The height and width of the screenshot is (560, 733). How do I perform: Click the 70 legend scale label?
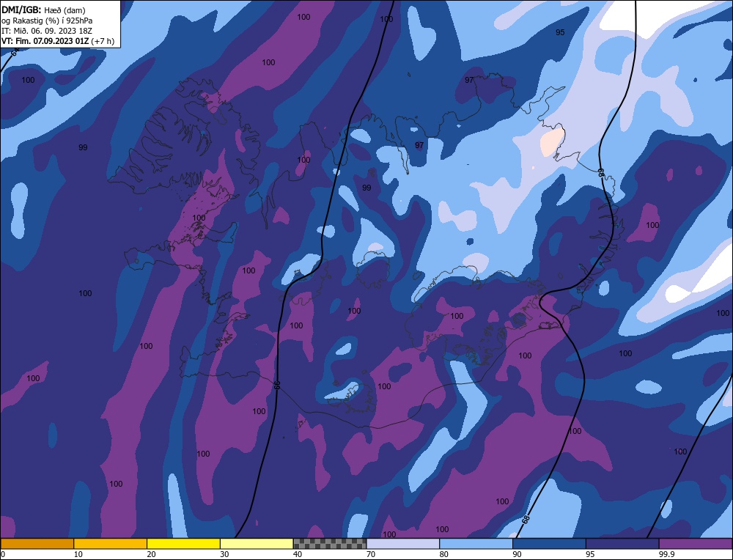371,554
